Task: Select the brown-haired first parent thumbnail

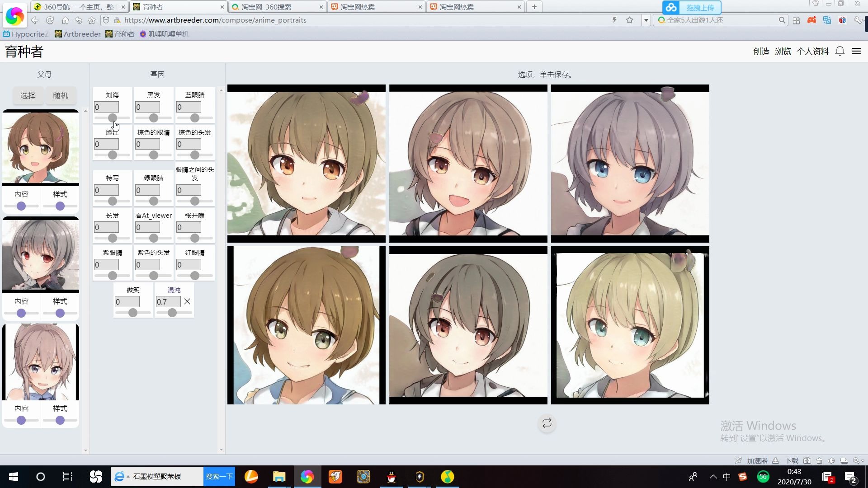Action: tap(41, 148)
